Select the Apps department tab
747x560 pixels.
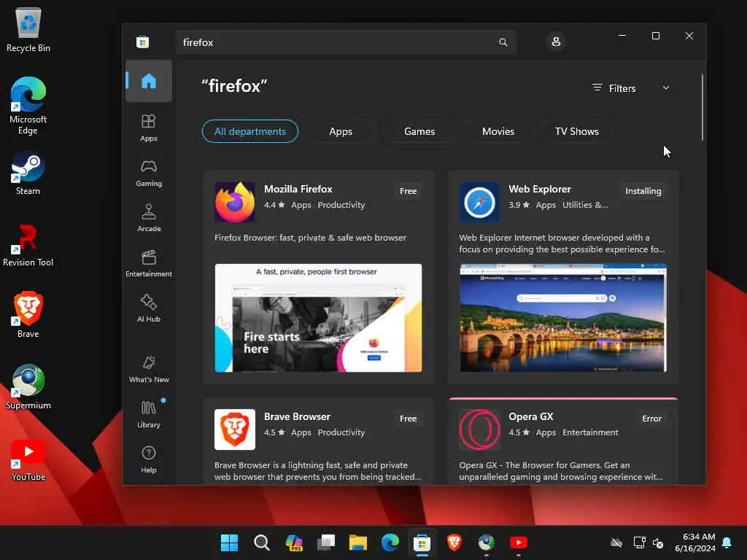pyautogui.click(x=341, y=131)
